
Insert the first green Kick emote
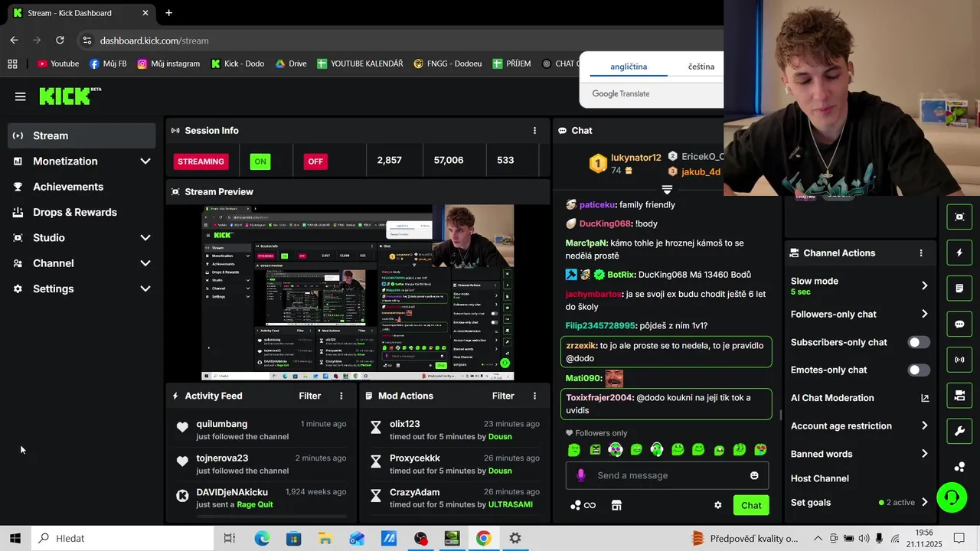click(574, 450)
